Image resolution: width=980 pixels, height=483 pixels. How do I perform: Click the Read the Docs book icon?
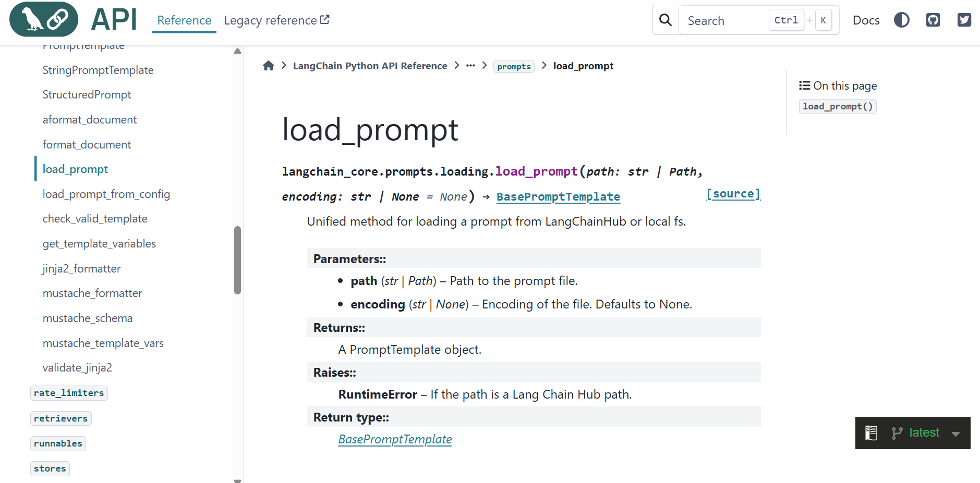click(x=871, y=433)
